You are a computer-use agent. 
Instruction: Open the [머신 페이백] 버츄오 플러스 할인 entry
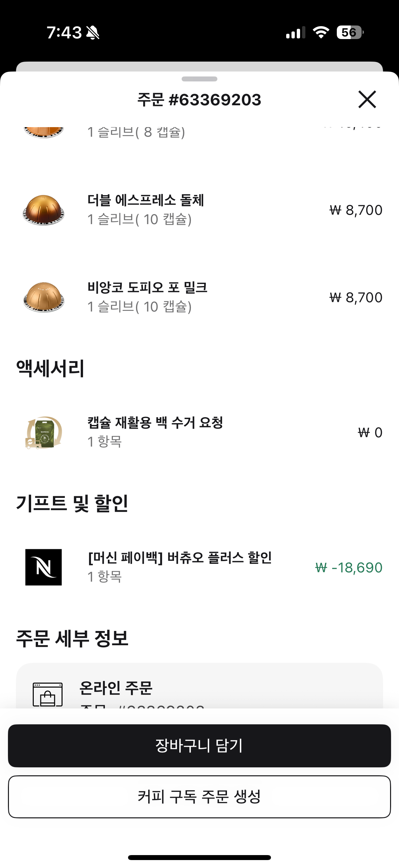tap(179, 558)
